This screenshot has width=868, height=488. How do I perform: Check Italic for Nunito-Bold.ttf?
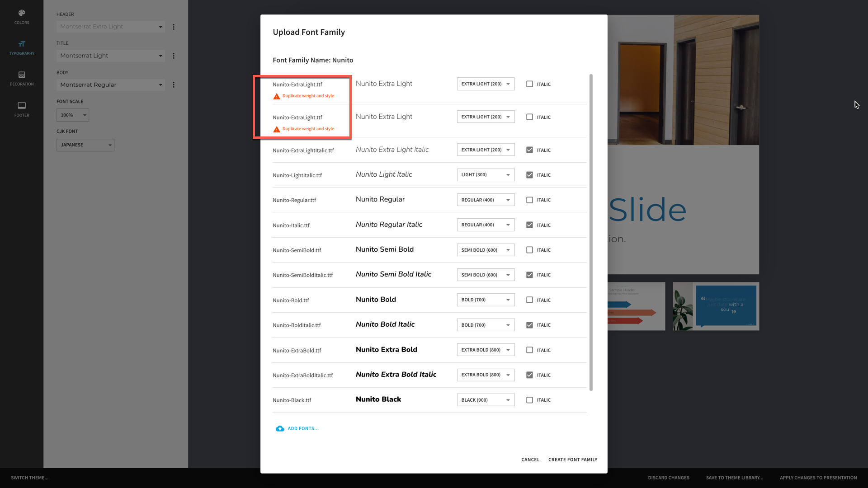tap(529, 300)
